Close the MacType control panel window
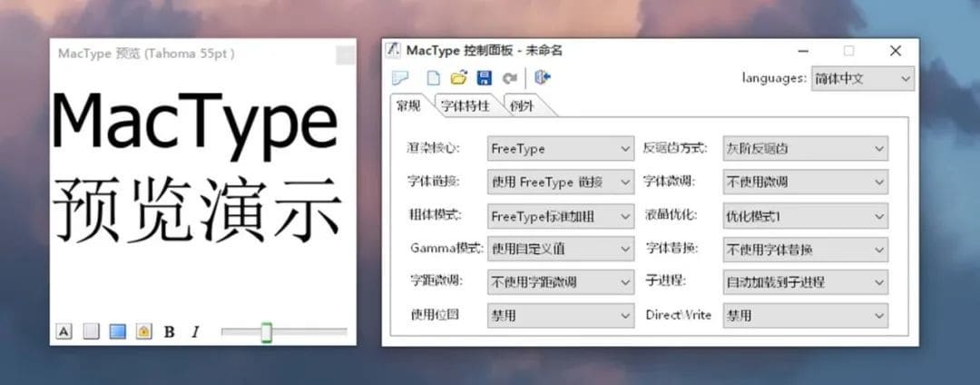This screenshot has width=980, height=385. tap(896, 51)
